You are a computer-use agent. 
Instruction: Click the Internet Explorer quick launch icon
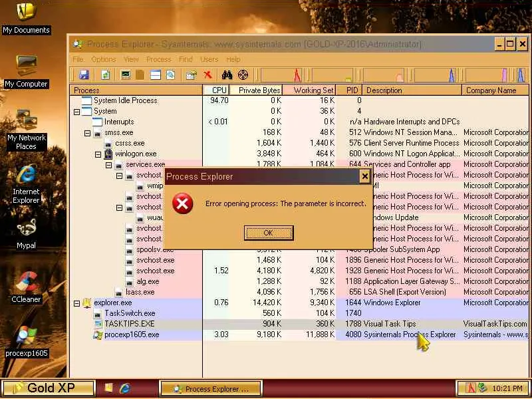point(125,388)
